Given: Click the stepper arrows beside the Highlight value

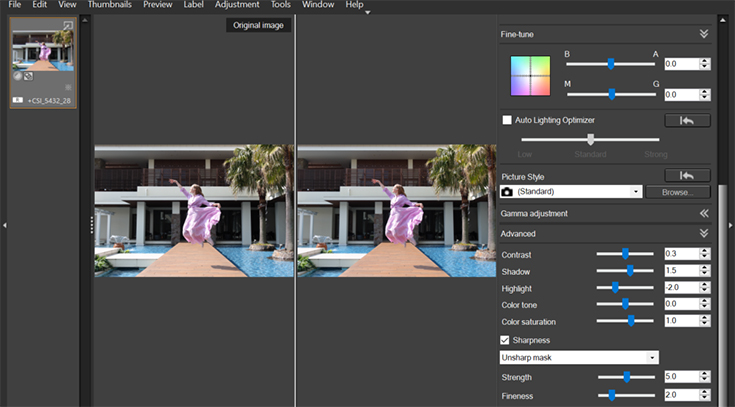Looking at the screenshot, I should tap(705, 287).
